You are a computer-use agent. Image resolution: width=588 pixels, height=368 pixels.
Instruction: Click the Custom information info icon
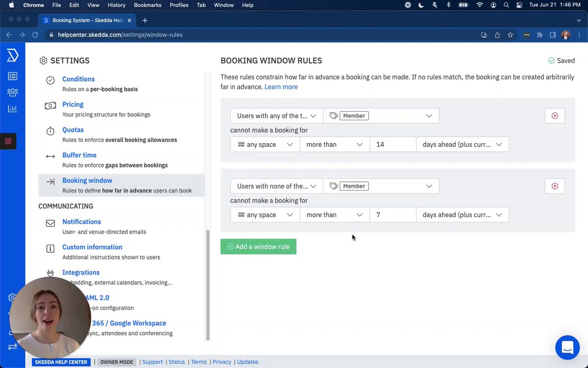point(51,248)
